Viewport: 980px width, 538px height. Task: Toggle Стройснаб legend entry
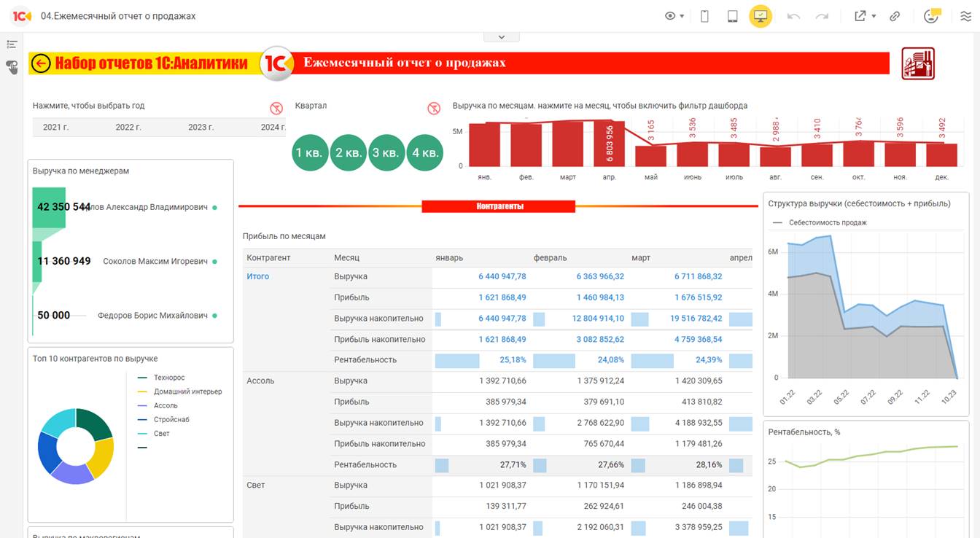tap(164, 419)
